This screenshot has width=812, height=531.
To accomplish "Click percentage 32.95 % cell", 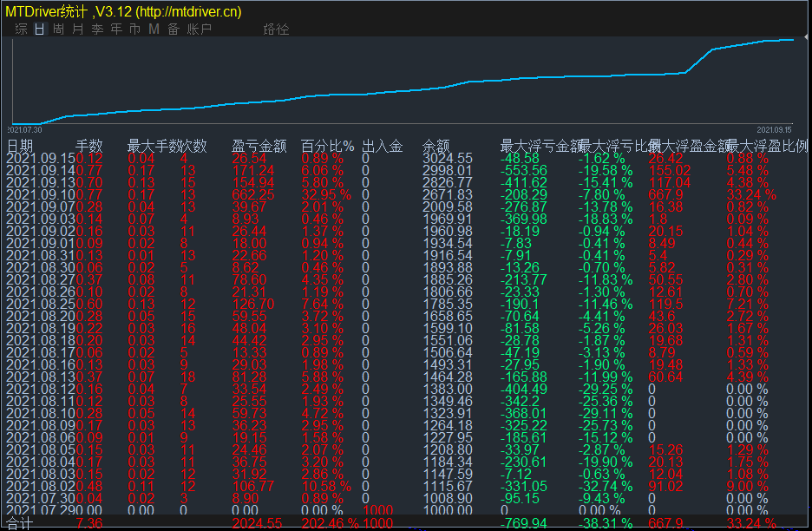I will pos(326,194).
